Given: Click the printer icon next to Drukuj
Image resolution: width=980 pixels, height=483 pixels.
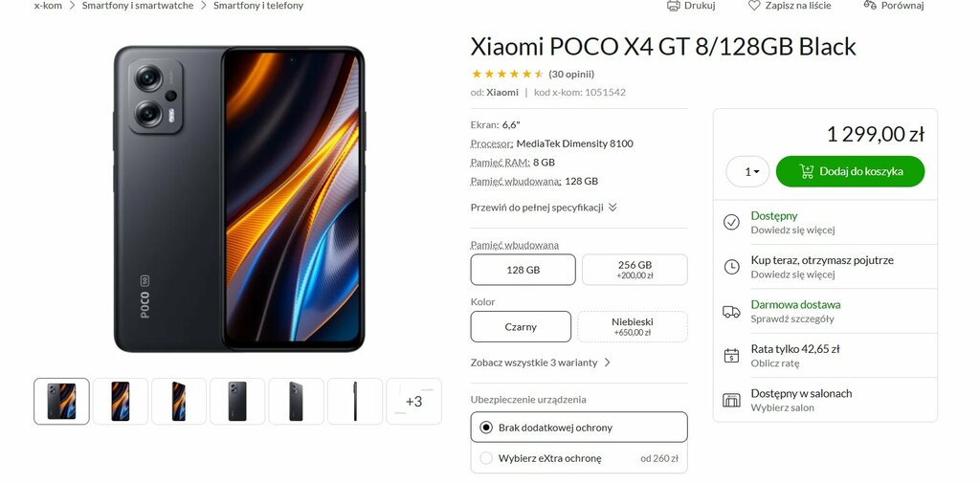Looking at the screenshot, I should 673,5.
